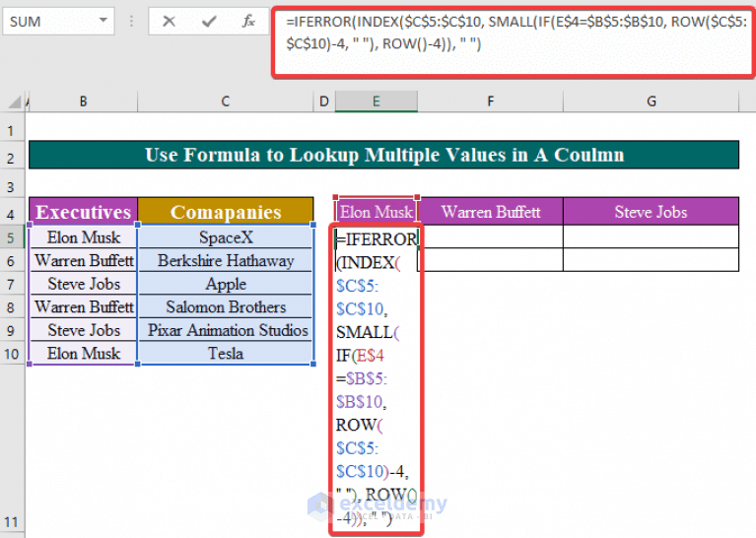756x538 pixels.
Task: Expand the Name Box dropdown arrow
Action: coord(103,21)
